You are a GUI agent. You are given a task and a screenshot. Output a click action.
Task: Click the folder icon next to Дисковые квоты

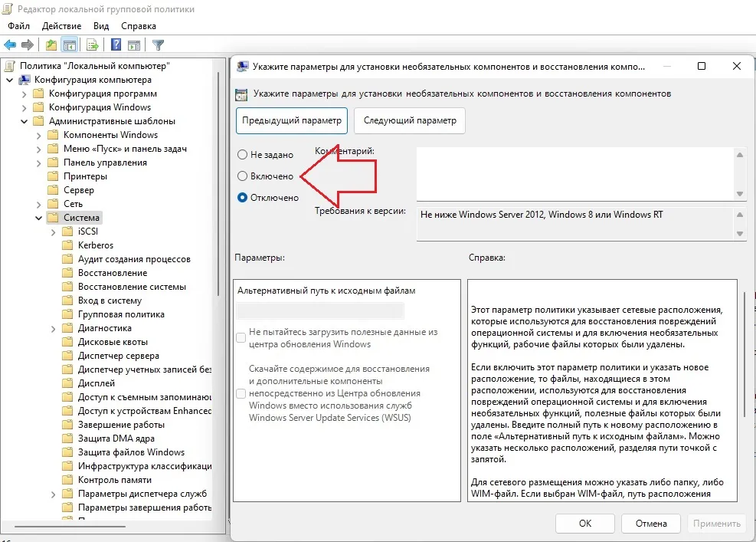(68, 342)
